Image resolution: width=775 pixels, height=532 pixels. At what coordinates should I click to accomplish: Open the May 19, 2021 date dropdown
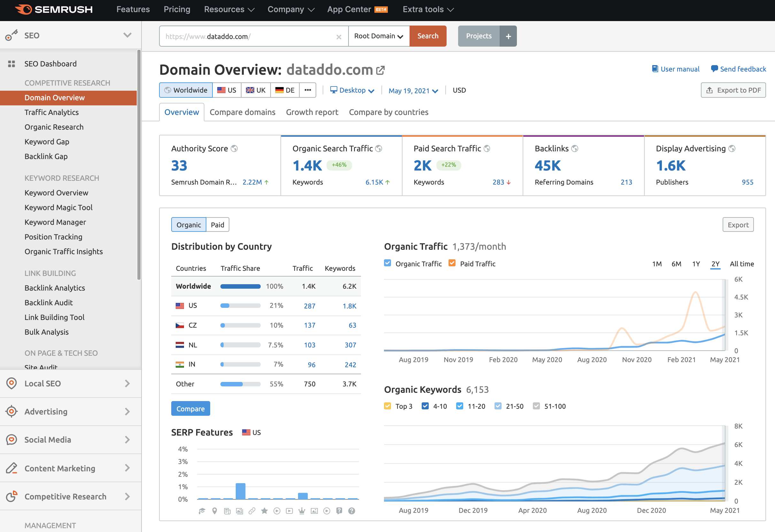[x=413, y=91]
